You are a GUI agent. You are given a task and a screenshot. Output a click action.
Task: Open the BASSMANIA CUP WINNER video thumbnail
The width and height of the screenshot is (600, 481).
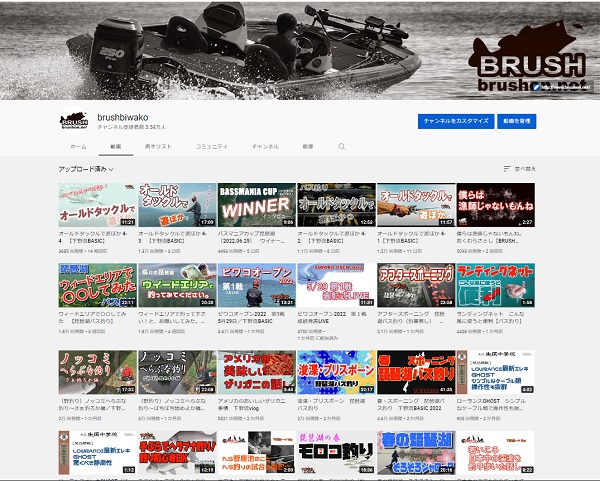pyautogui.click(x=256, y=204)
